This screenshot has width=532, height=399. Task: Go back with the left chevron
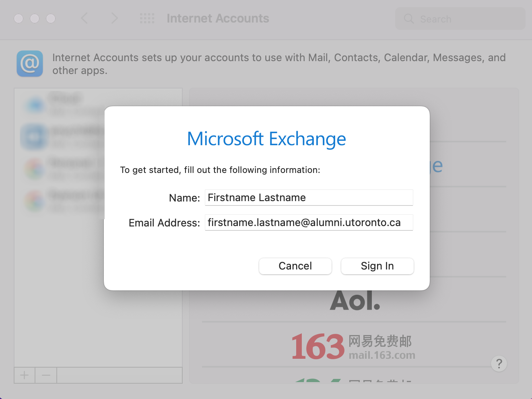85,18
